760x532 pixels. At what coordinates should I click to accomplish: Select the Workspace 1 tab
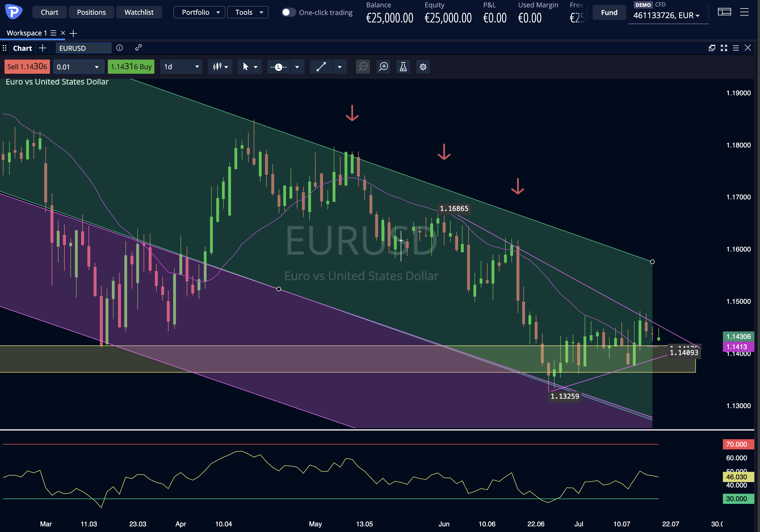pyautogui.click(x=27, y=33)
